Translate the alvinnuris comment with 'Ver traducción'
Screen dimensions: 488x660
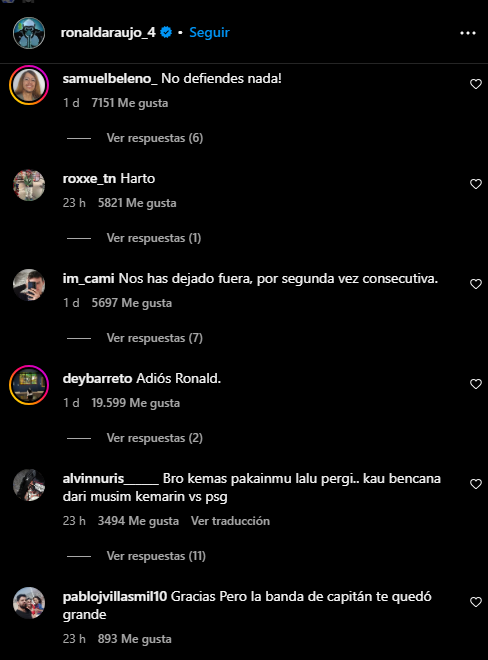point(230,521)
